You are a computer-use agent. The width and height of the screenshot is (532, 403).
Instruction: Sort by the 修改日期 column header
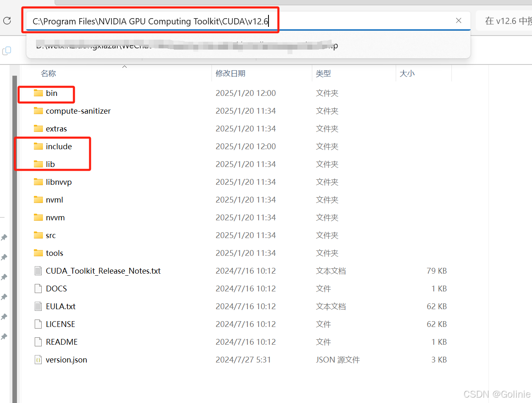click(230, 74)
